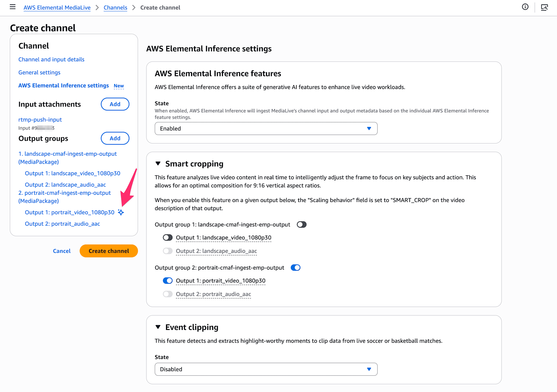Disable smart cropping for output group 2
This screenshot has width=557, height=392.
click(295, 268)
